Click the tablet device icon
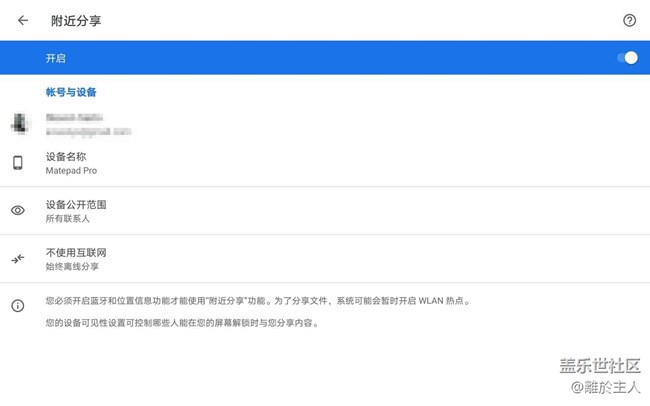The image size is (650, 406). coord(18,163)
